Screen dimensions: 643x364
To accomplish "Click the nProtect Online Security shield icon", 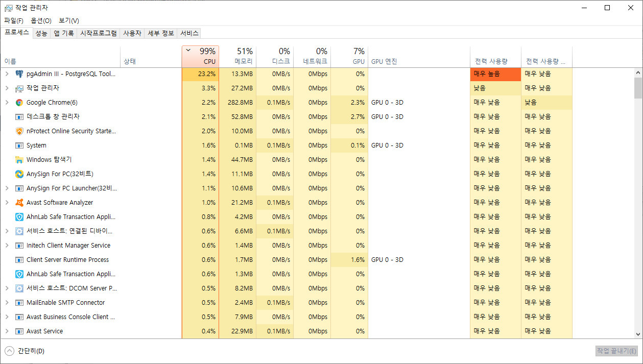I will coord(19,131).
